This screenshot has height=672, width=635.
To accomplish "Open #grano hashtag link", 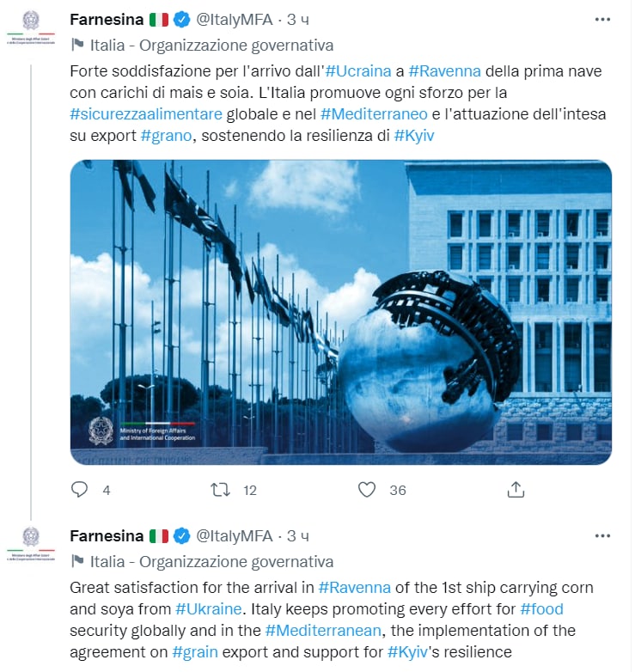I will [x=166, y=136].
